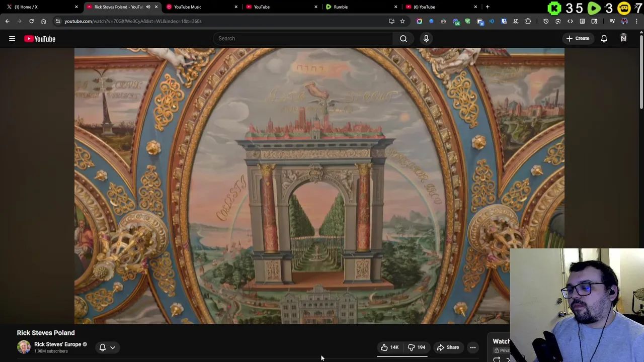This screenshot has width=644, height=362.
Task: Expand the subscription notification chevron
Action: click(x=113, y=347)
